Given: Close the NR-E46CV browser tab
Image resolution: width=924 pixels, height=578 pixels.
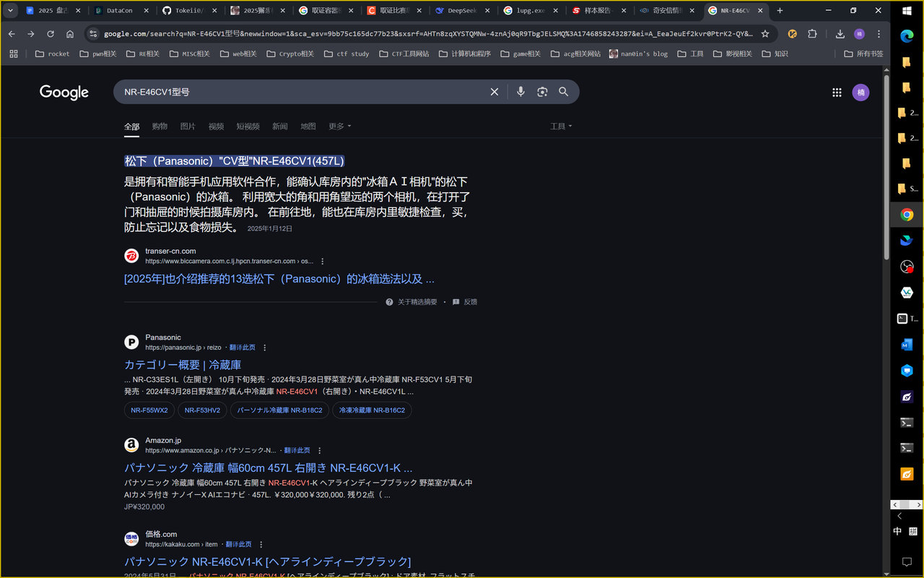Looking at the screenshot, I should [760, 11].
